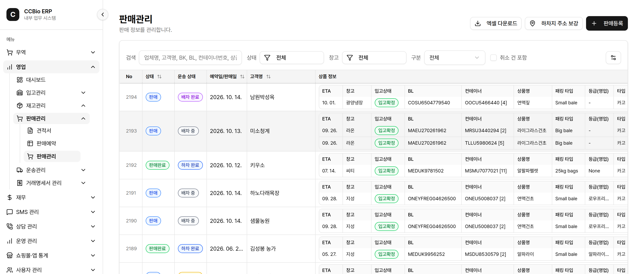The width and height of the screenshot is (644, 274).
Task: Open the 견적서 menu item
Action: tap(52, 130)
